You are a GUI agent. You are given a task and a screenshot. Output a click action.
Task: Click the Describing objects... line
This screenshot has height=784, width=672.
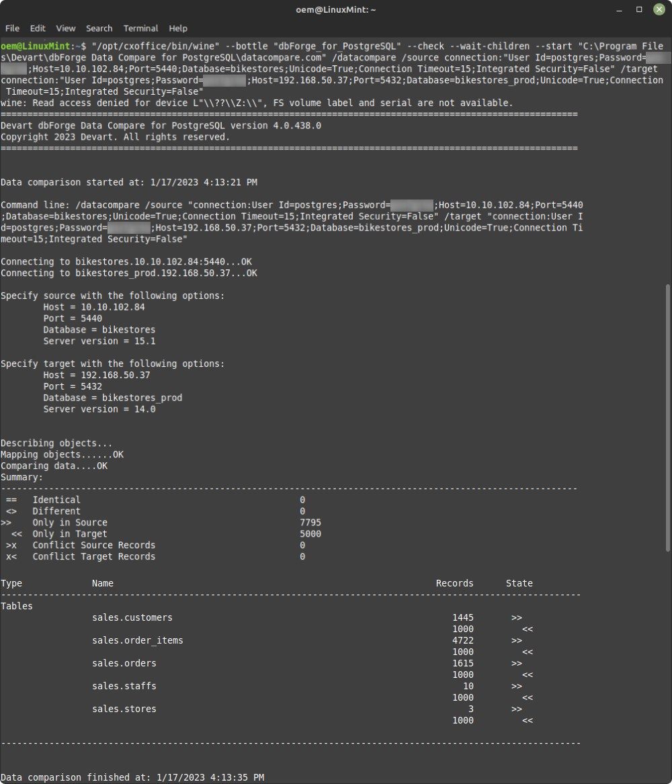[56, 443]
